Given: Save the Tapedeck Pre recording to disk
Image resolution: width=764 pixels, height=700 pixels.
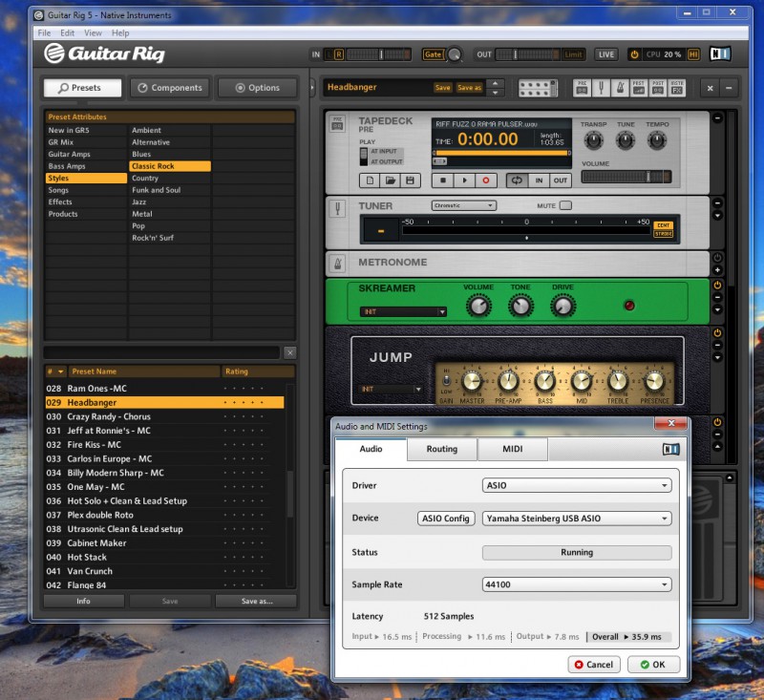Looking at the screenshot, I should 410,180.
